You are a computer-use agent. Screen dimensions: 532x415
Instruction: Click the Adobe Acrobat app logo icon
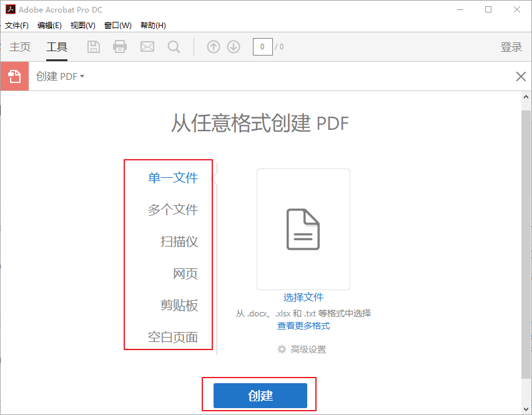(11, 9)
